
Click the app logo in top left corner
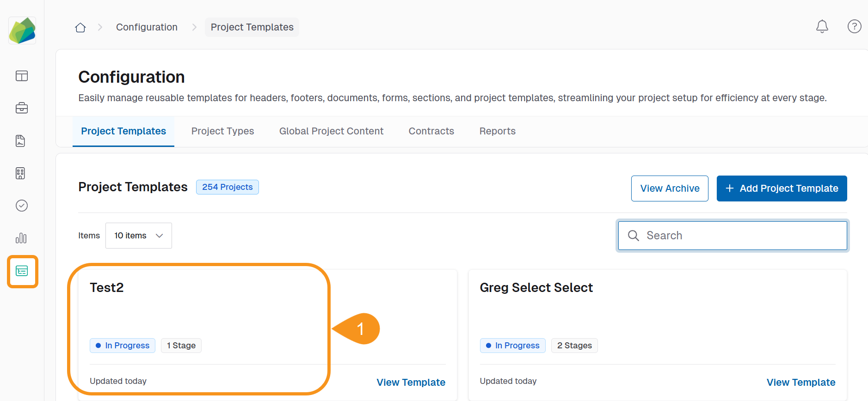tap(22, 30)
